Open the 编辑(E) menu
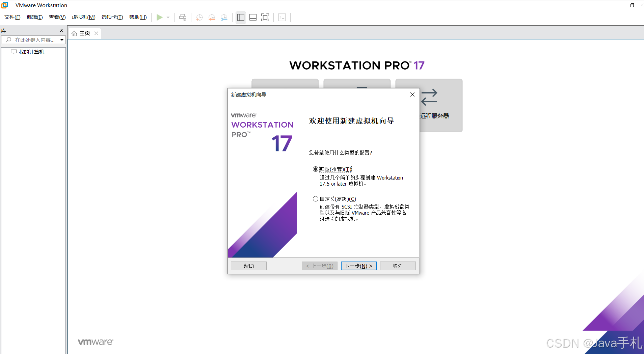 (x=35, y=17)
